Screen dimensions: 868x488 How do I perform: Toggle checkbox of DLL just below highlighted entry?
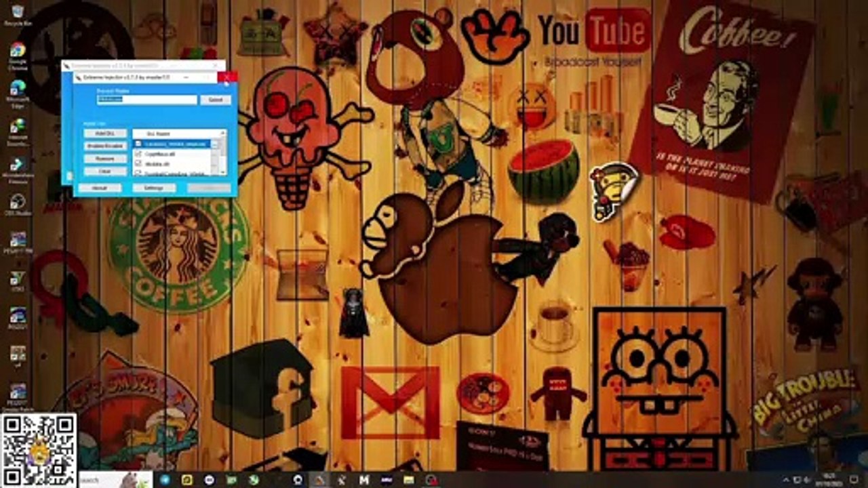click(x=138, y=155)
